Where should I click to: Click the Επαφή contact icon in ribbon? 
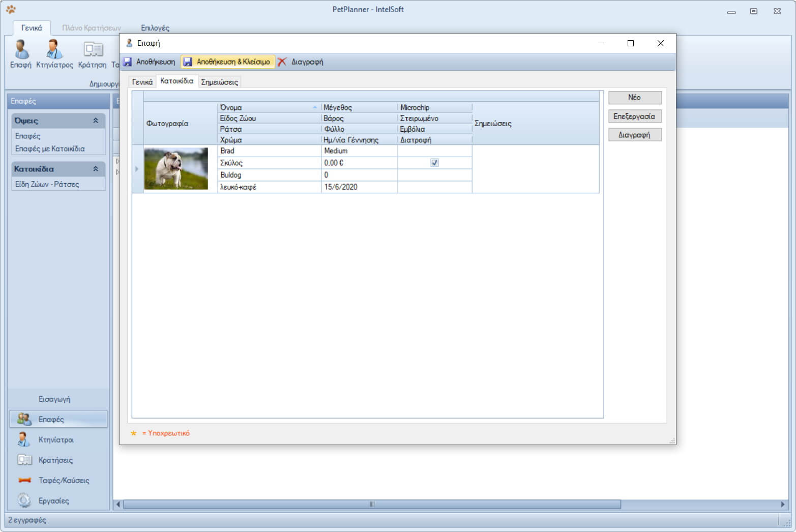(x=21, y=53)
